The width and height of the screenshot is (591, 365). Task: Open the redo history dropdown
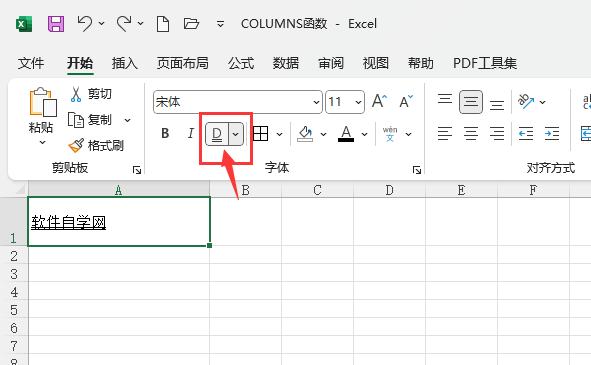click(x=141, y=24)
